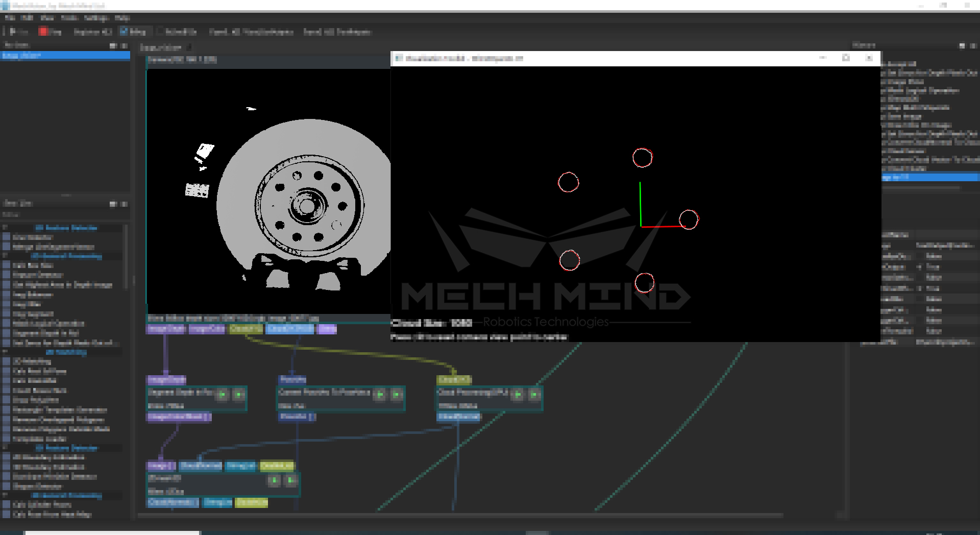This screenshot has width=980, height=535.
Task: Close the step library panel via its icon
Action: (124, 204)
